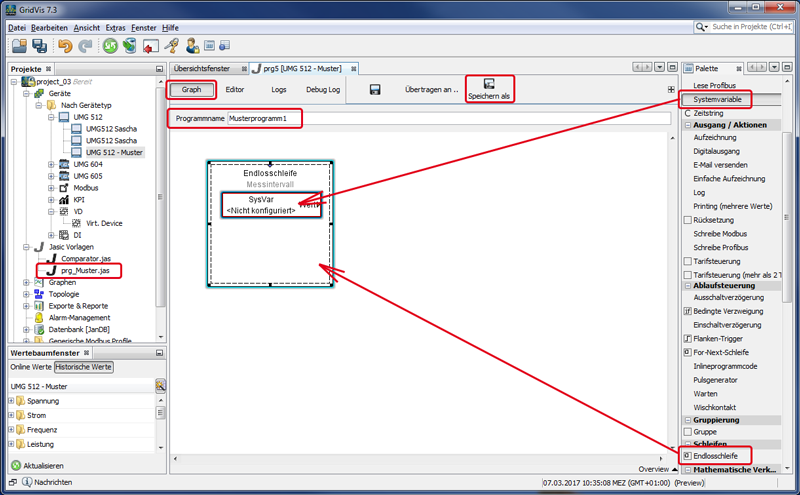Click the floppy disk save icon in program toolbar
Image resolution: width=800 pixels, height=495 pixels.
[x=375, y=90]
